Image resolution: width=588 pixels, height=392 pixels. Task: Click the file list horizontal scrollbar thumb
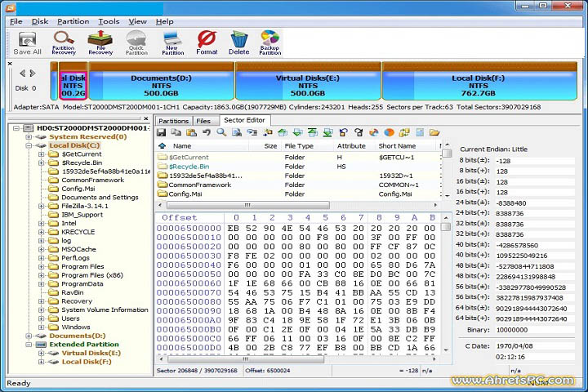[247, 205]
